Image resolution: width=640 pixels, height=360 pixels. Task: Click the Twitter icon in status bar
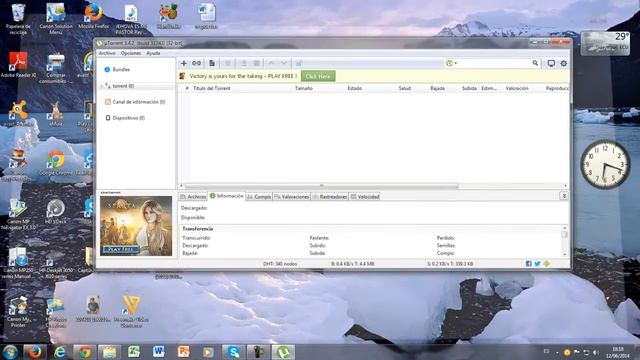tap(538, 264)
